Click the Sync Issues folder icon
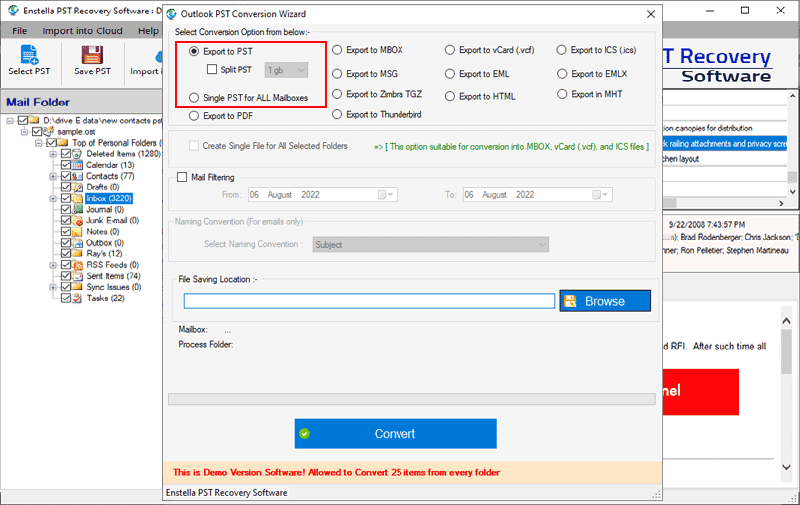This screenshot has height=505, width=800. tap(78, 287)
